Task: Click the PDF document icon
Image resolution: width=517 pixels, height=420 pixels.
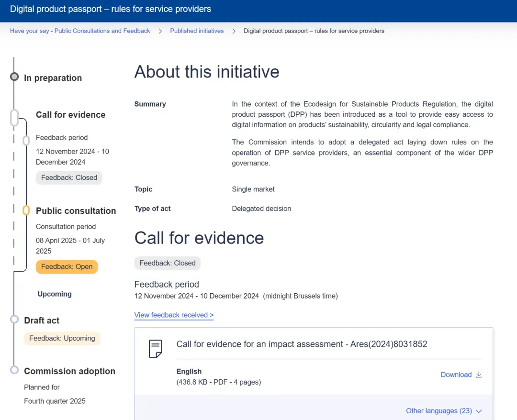Action: point(156,349)
